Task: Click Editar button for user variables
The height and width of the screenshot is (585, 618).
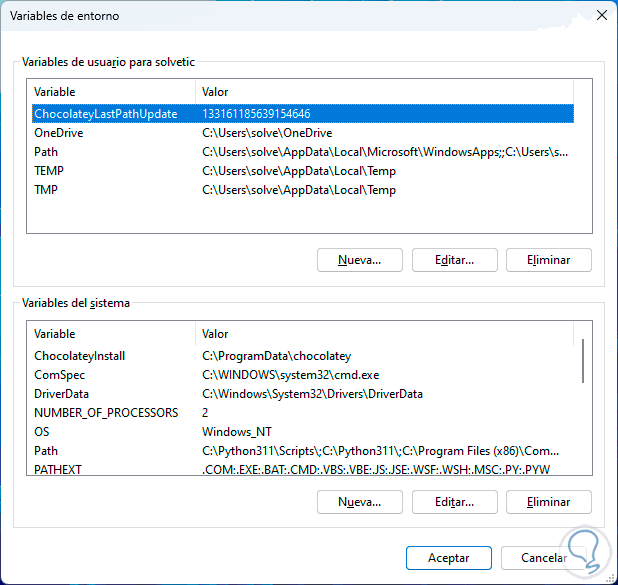Action: pos(454,260)
